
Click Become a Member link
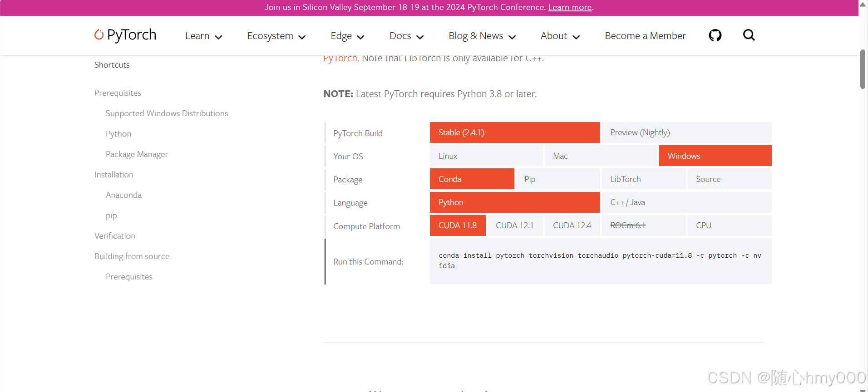[645, 36]
